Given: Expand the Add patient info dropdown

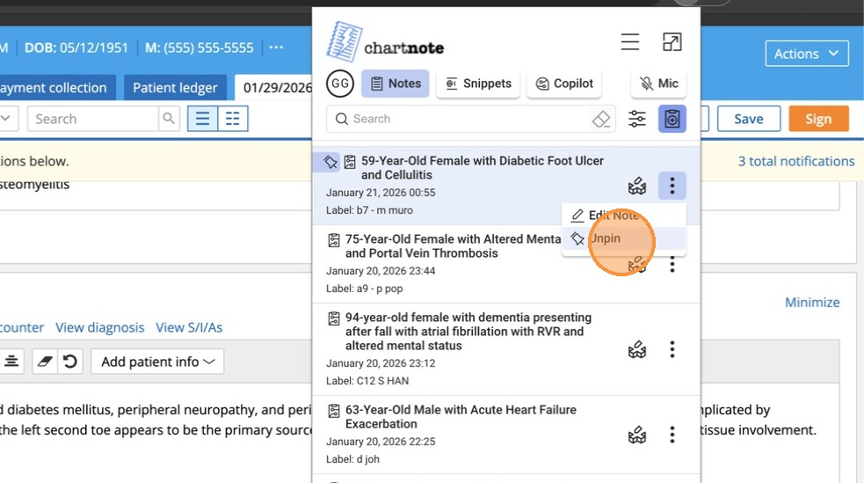Looking at the screenshot, I should coord(157,361).
